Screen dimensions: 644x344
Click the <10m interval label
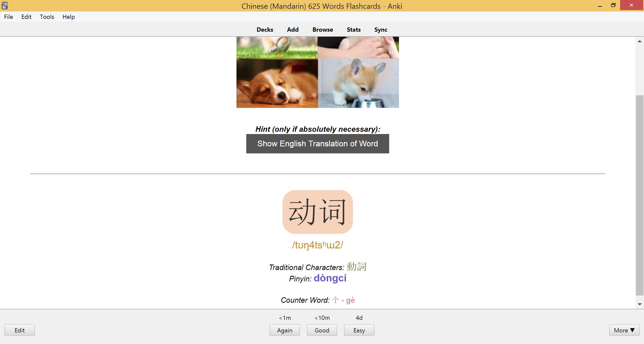(322, 318)
